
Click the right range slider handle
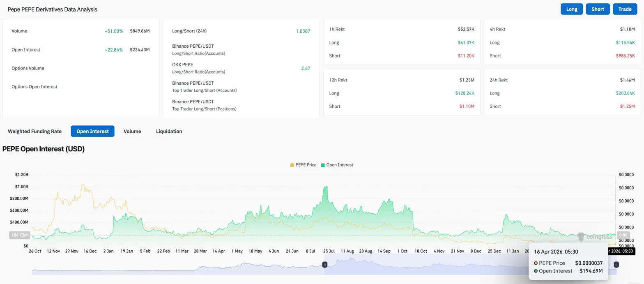(616, 265)
